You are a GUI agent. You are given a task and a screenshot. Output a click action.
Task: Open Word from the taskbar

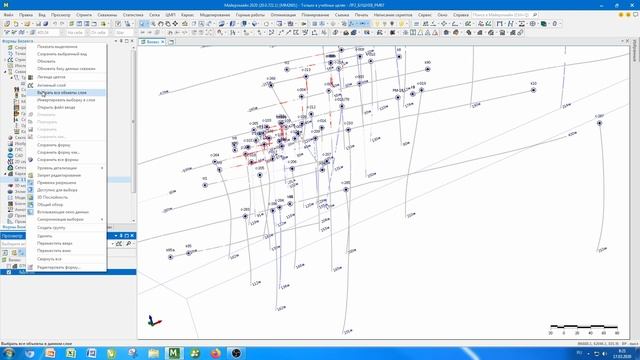pyautogui.click(x=91, y=353)
